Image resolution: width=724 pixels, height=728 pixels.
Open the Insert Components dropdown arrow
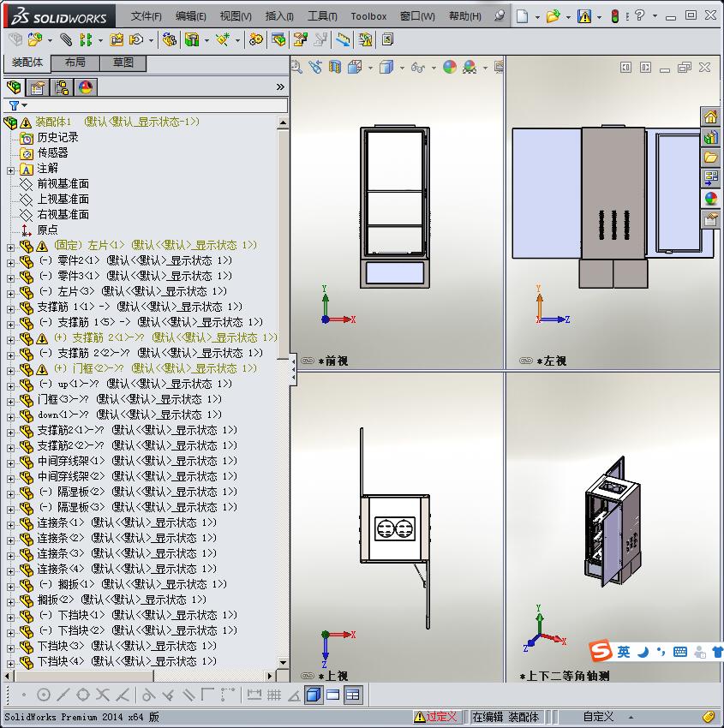pyautogui.click(x=50, y=40)
